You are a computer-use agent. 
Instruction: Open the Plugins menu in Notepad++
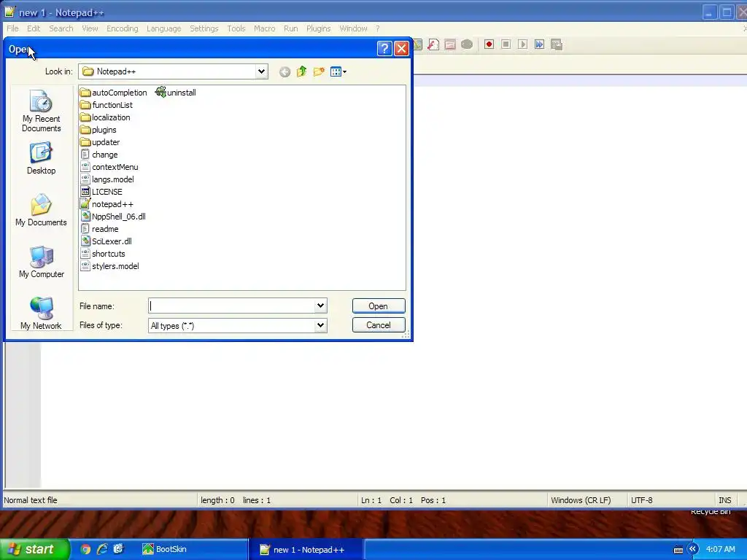(318, 28)
